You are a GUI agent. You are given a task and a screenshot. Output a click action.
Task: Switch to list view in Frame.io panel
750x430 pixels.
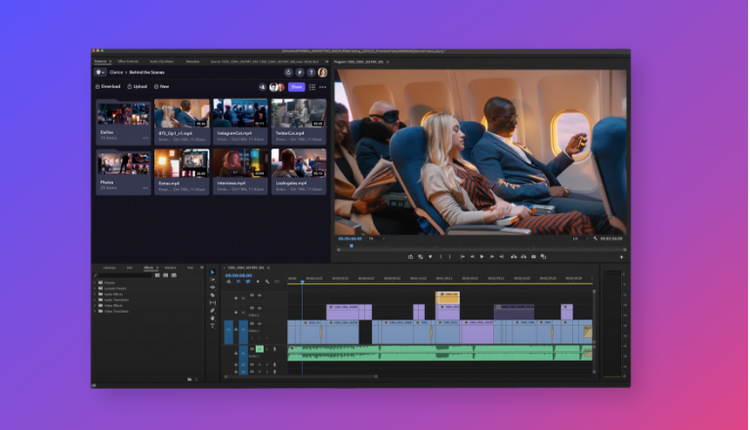(312, 87)
